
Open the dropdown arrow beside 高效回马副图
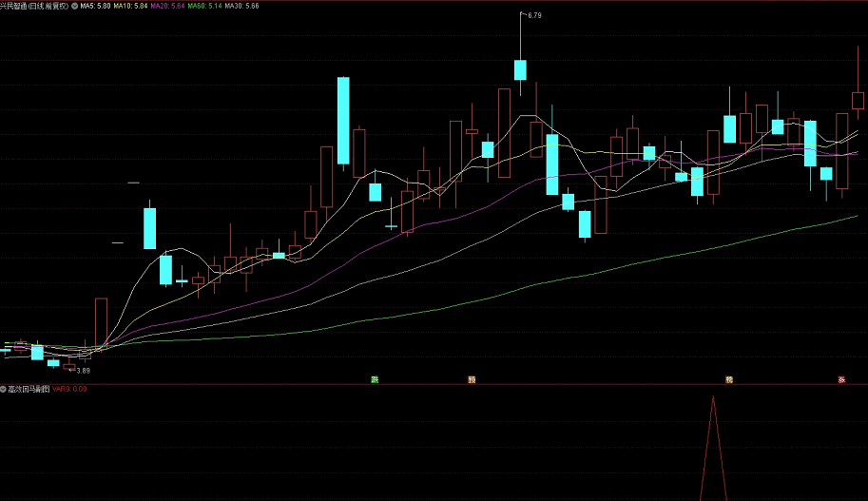tap(3, 389)
